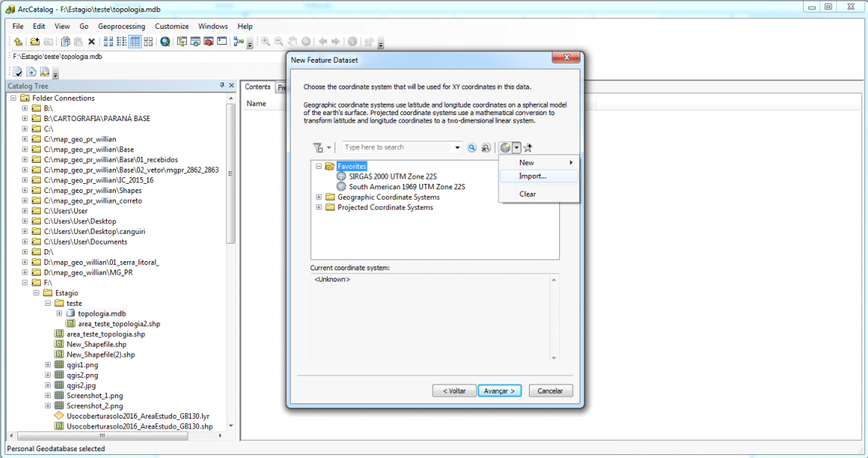Viewport: 868px width, 458px height.
Task: Select the teste folder in tree
Action: tap(74, 304)
